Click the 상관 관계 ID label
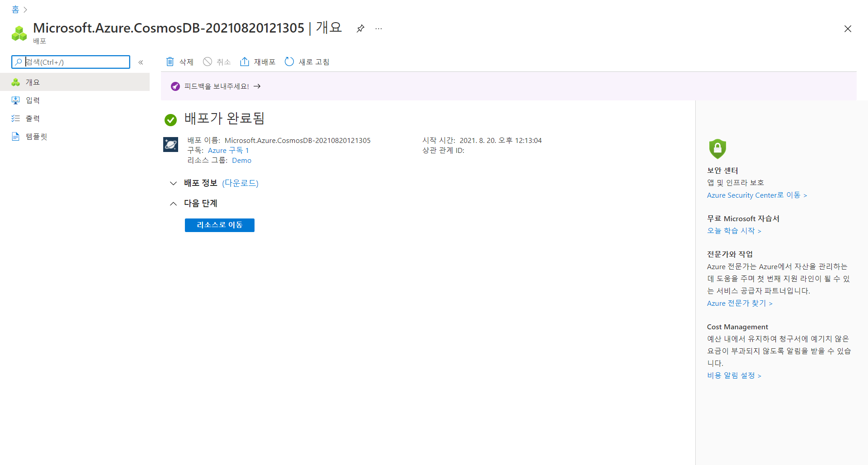The image size is (868, 465). point(443,150)
